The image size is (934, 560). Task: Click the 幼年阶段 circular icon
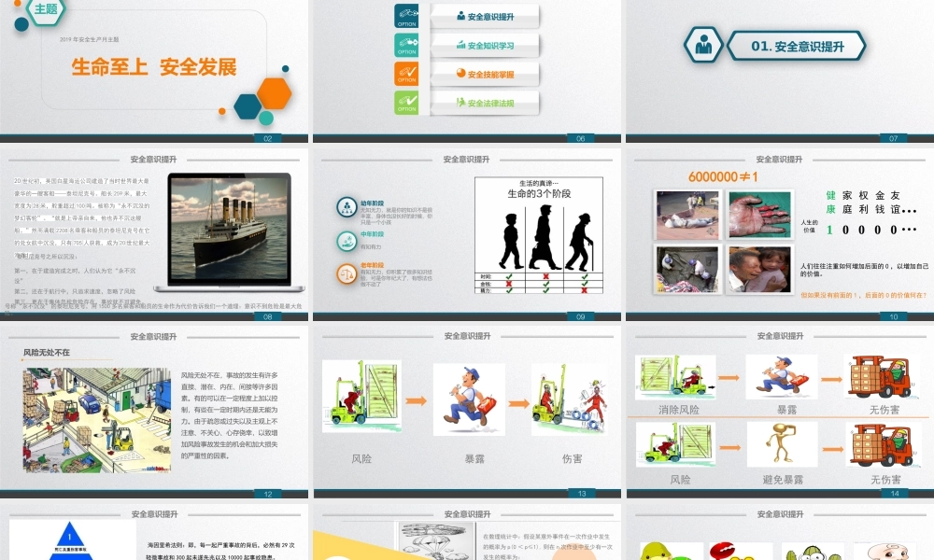pos(347,207)
